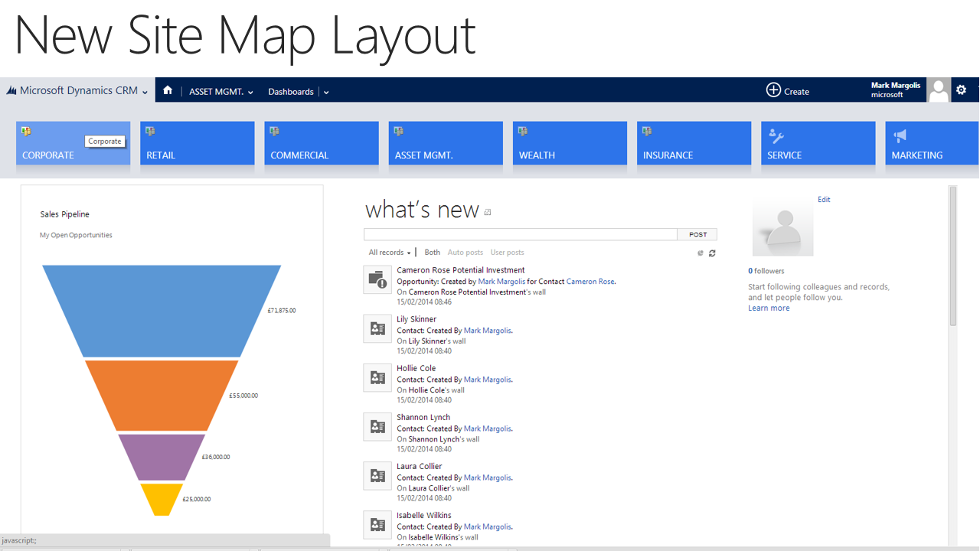Select the WEALTH tile

click(x=570, y=143)
